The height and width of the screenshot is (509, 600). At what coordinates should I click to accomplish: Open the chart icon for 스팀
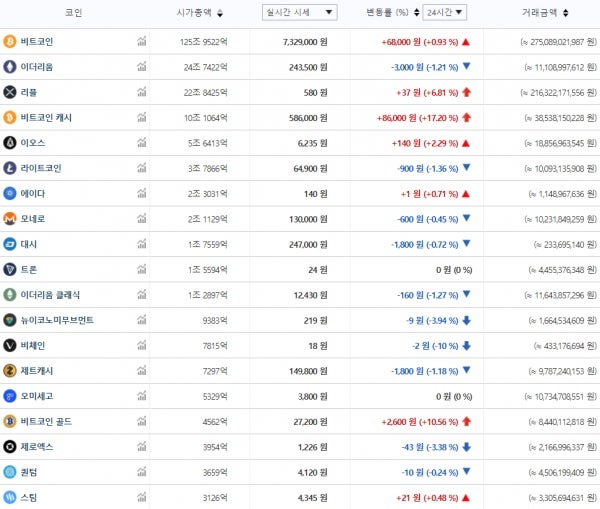(x=142, y=497)
